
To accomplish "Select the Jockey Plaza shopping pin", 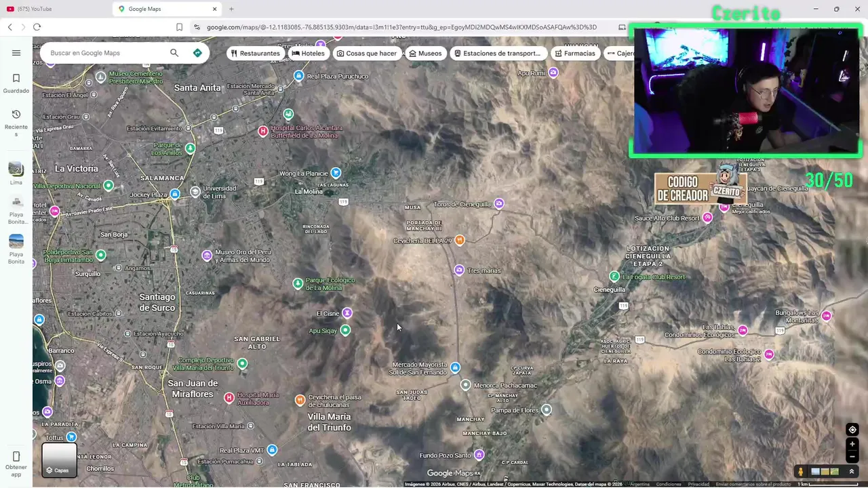I will (175, 195).
